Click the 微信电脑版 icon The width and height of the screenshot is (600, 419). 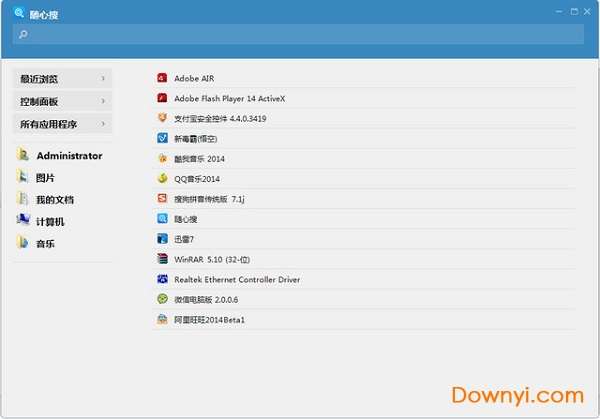point(162,299)
